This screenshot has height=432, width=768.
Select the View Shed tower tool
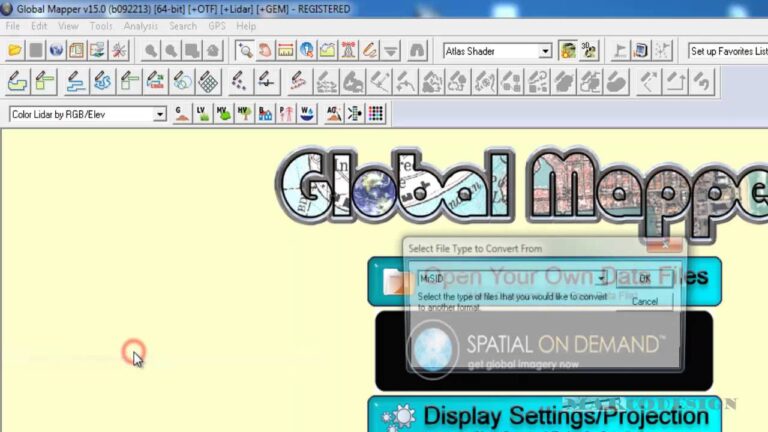pos(348,50)
